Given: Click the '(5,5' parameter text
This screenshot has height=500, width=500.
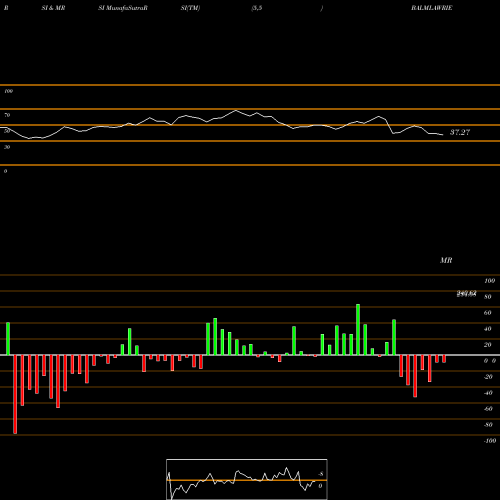Looking at the screenshot, I should click(257, 8).
